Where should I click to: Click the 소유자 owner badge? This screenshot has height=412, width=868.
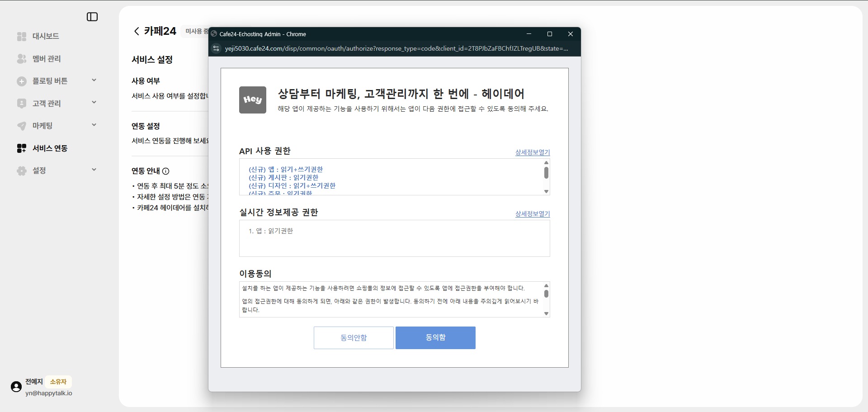58,382
